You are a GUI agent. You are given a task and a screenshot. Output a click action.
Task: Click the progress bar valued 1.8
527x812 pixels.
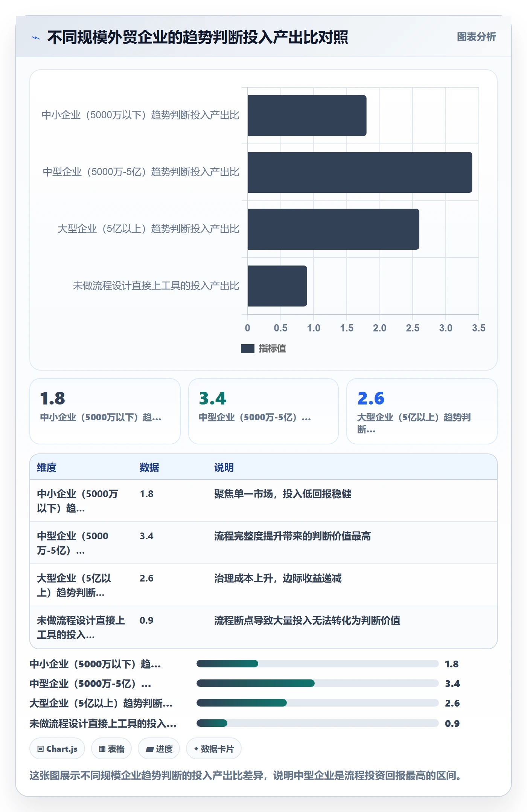tap(318, 664)
